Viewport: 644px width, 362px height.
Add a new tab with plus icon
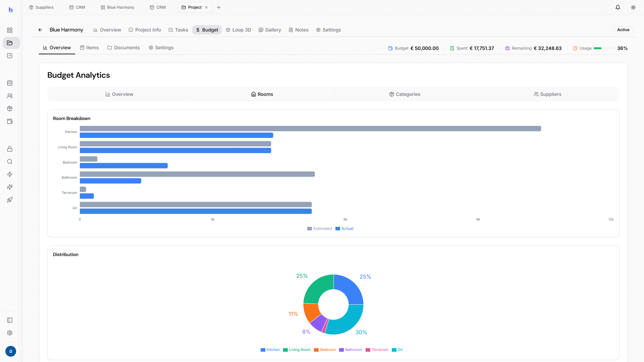[219, 7]
